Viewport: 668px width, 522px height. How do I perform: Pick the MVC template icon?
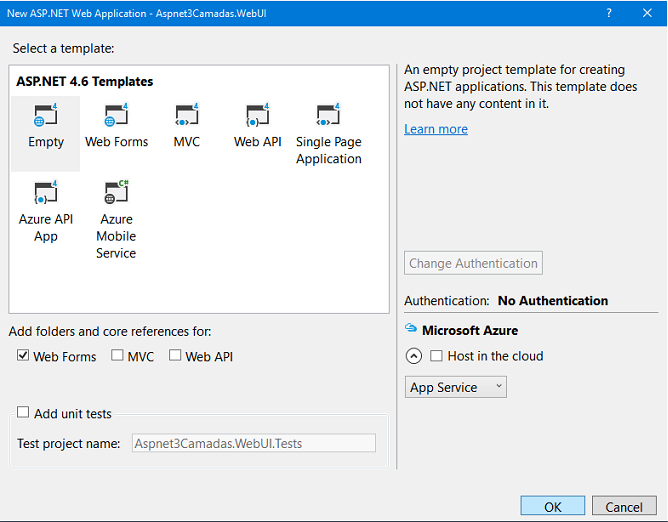coord(187,115)
